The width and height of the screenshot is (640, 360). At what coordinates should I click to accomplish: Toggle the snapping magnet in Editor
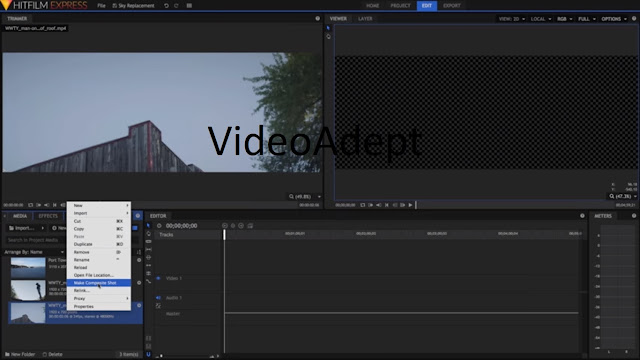tap(148, 354)
